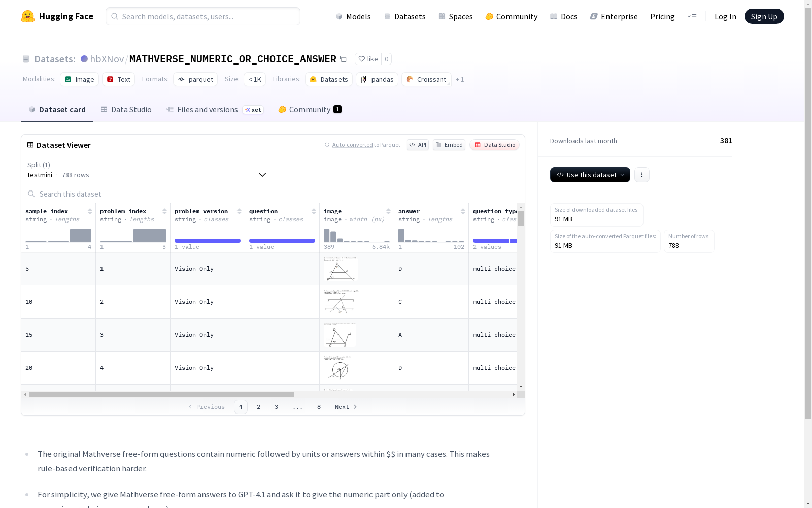This screenshot has height=508, width=812.
Task: Click the Previous page button
Action: coord(207,407)
